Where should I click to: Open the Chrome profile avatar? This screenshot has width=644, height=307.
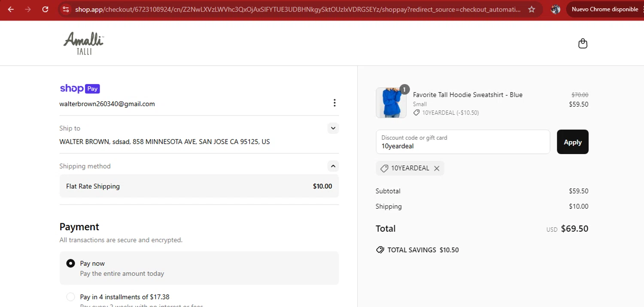[556, 9]
